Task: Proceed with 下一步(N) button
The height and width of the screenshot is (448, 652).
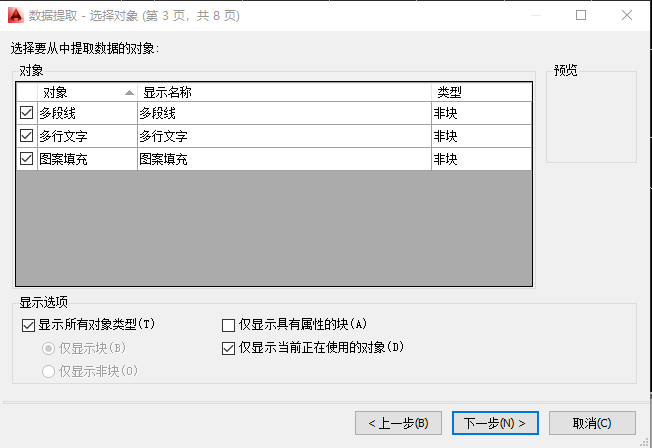Action: click(495, 423)
